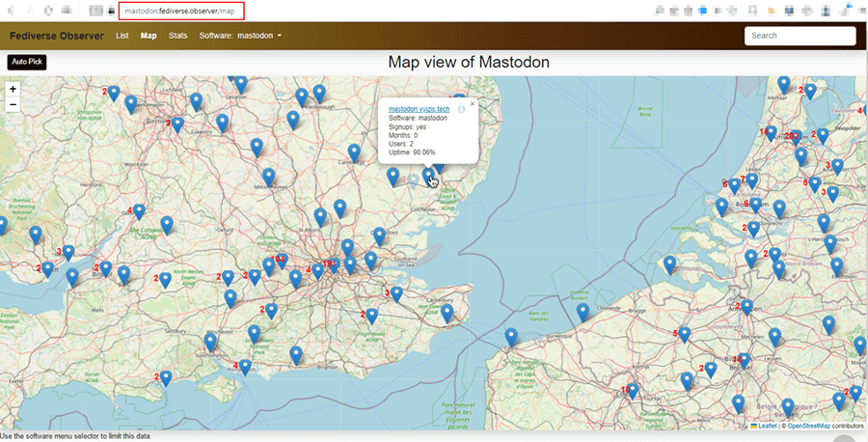Viewport: 868px width, 442px height.
Task: Click the info icon in the popup
Action: point(462,109)
